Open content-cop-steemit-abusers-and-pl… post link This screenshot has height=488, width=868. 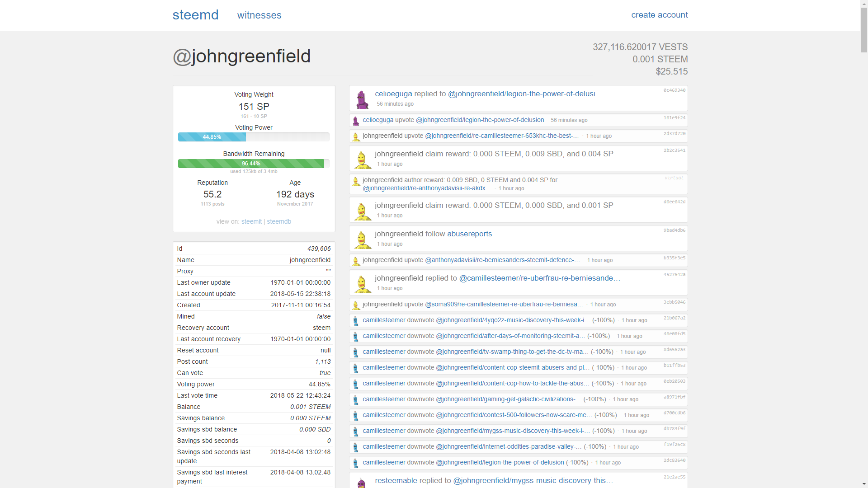point(513,367)
